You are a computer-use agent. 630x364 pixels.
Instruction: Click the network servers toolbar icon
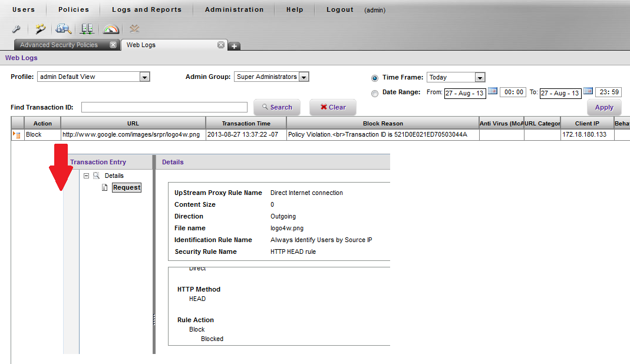coord(87,29)
